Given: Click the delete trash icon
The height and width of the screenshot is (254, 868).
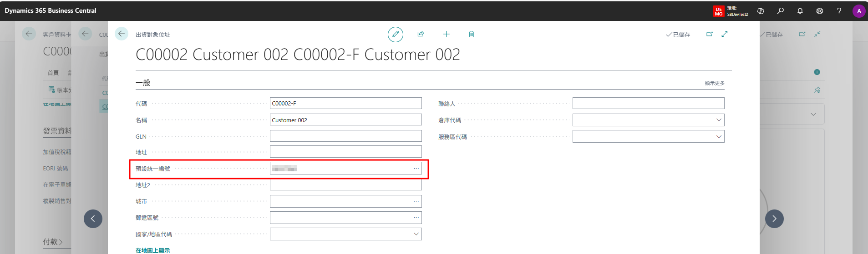Looking at the screenshot, I should (472, 34).
